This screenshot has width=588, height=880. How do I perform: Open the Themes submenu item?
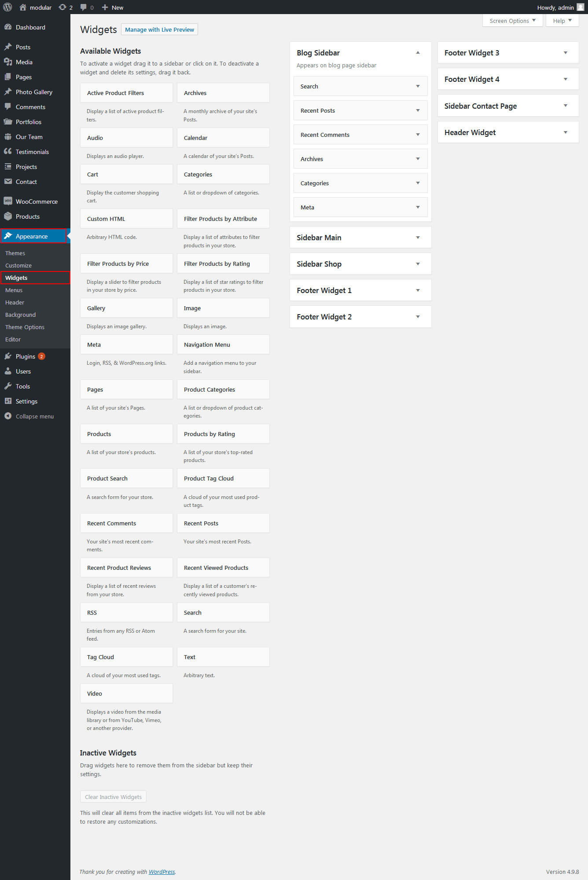point(15,253)
